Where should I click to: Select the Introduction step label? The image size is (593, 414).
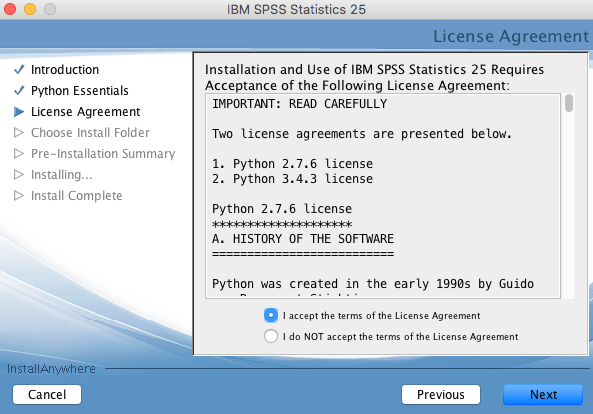(x=65, y=70)
